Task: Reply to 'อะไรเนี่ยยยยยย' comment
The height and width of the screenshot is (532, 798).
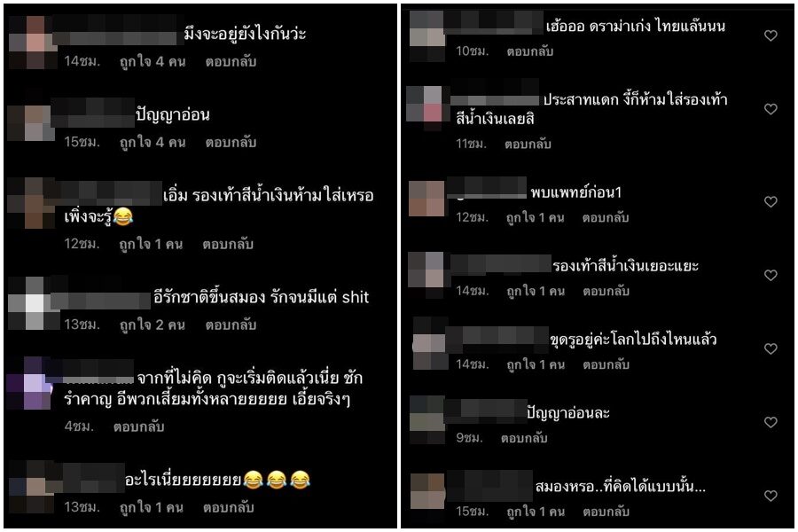Action: pos(228,507)
